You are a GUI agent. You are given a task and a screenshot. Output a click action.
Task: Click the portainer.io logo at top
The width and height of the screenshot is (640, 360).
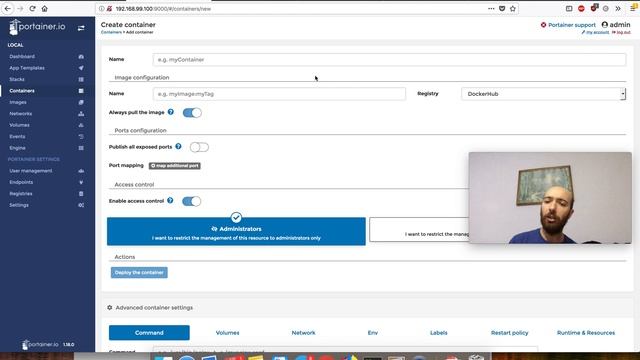(x=37, y=27)
